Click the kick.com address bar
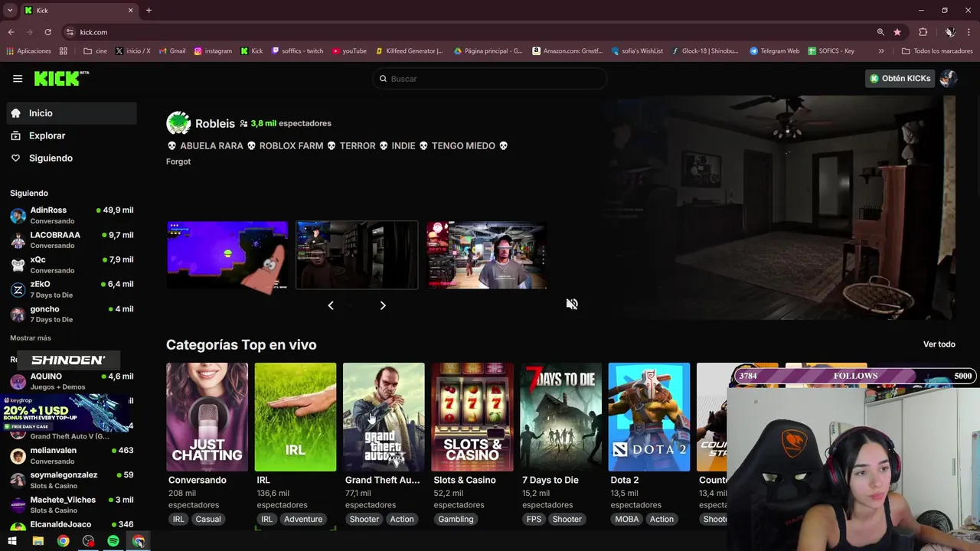The width and height of the screenshot is (980, 551). point(467,32)
